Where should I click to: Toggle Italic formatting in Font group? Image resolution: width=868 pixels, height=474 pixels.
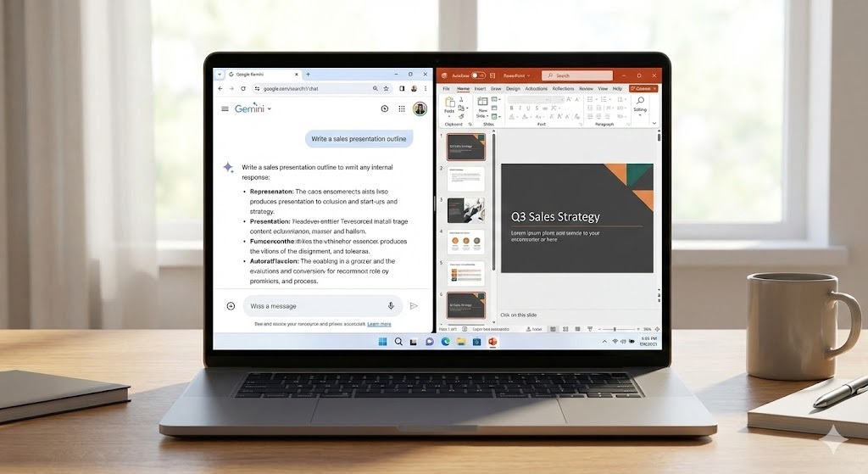pyautogui.click(x=519, y=109)
